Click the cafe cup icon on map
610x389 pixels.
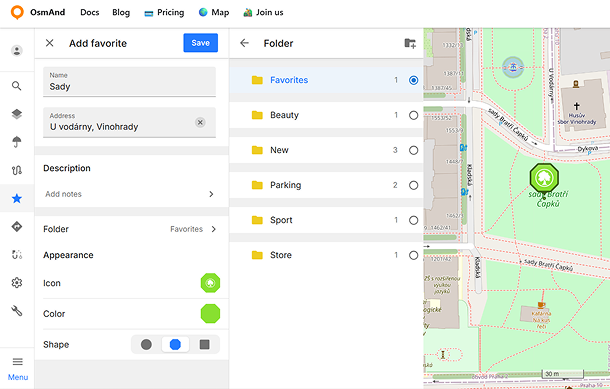(541, 305)
